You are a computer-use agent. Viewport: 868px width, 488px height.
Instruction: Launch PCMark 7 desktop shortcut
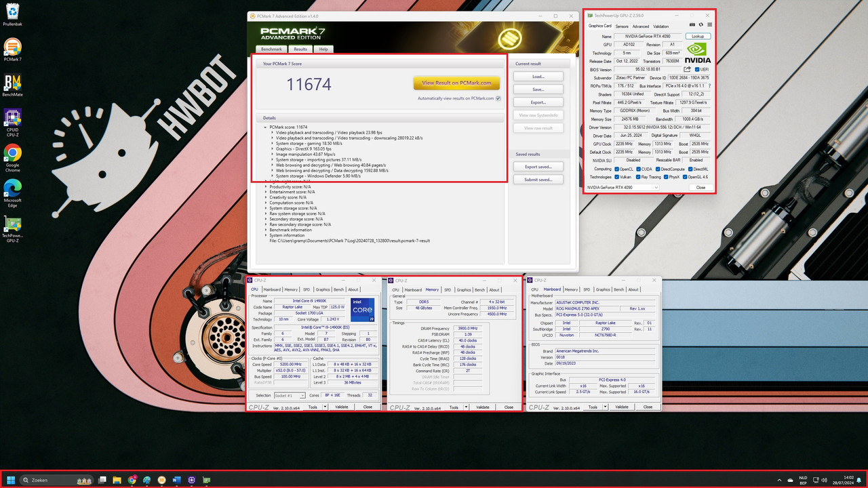coord(12,50)
